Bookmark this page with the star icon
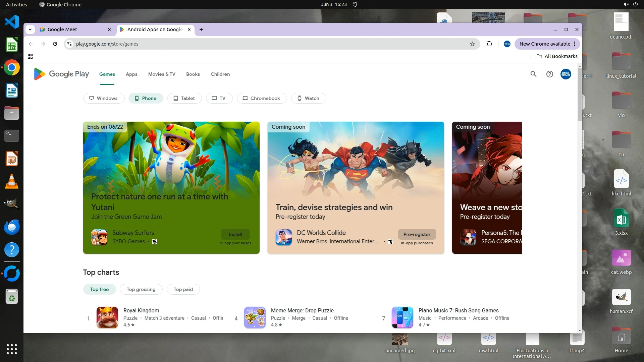The height and width of the screenshot is (362, 644). [x=472, y=44]
